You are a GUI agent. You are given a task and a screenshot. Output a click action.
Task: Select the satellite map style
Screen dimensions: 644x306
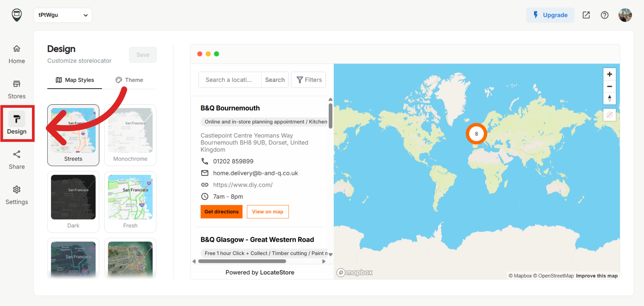click(130, 259)
